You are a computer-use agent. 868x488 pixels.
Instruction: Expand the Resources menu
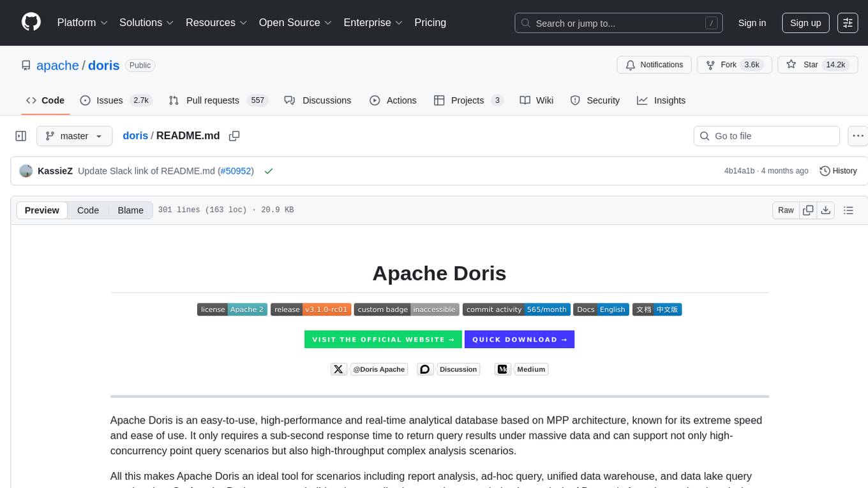point(216,22)
